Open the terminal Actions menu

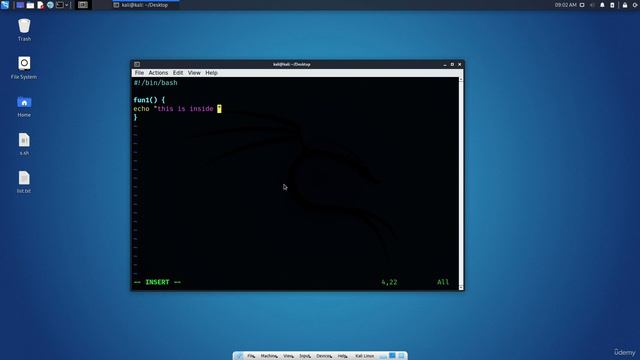pos(158,73)
